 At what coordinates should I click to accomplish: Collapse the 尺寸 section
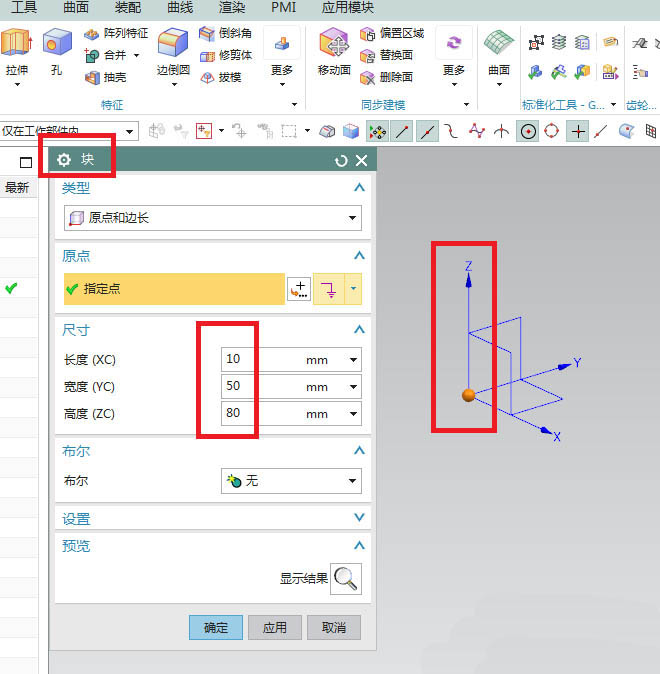pyautogui.click(x=359, y=330)
